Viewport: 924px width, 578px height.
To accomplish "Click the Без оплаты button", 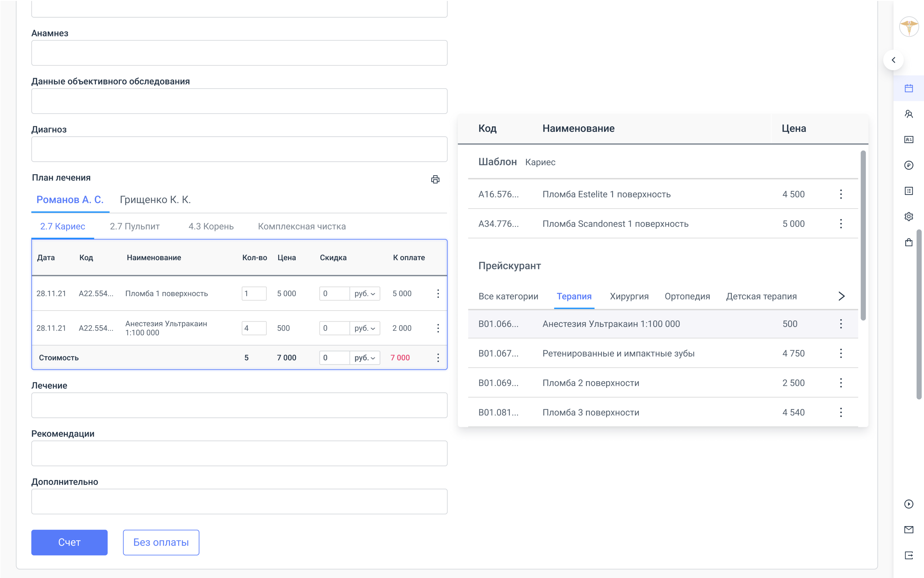I will pyautogui.click(x=161, y=542).
